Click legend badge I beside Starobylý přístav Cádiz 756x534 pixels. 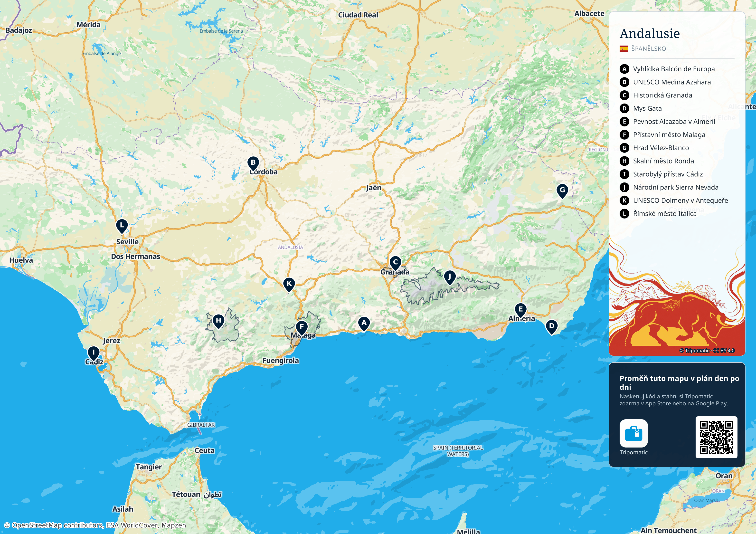624,174
